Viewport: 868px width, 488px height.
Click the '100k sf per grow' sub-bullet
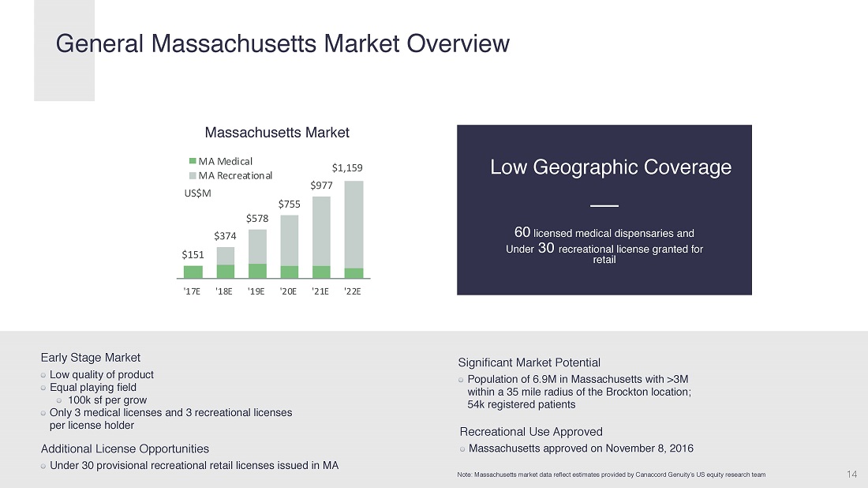click(x=107, y=400)
